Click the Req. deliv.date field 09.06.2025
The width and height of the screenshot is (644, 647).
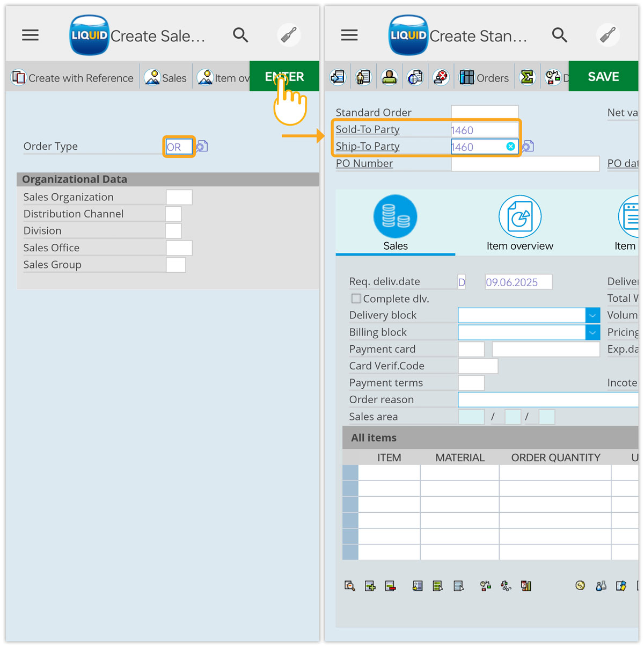(518, 282)
